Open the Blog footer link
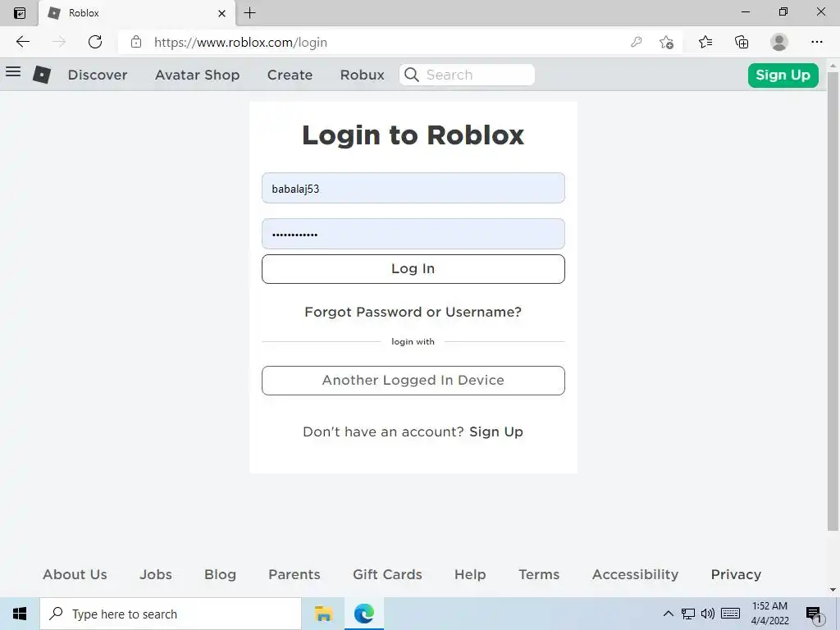Screen dimensions: 840x630 pos(220,574)
